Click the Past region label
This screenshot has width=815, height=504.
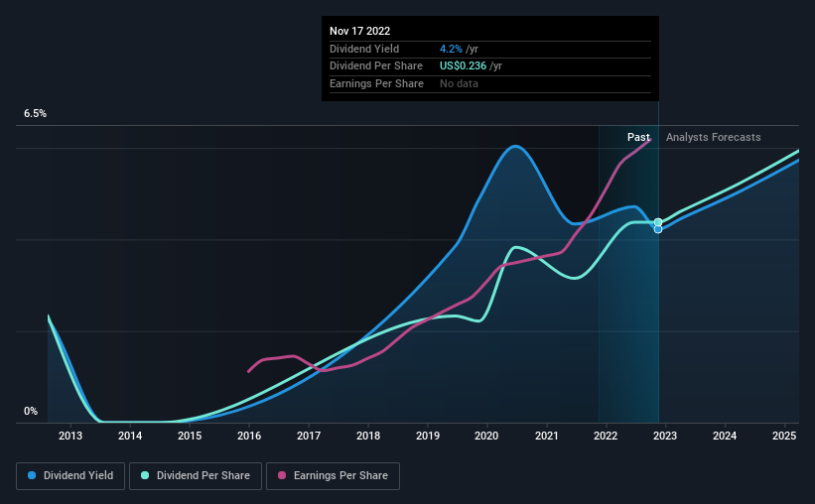tap(638, 137)
